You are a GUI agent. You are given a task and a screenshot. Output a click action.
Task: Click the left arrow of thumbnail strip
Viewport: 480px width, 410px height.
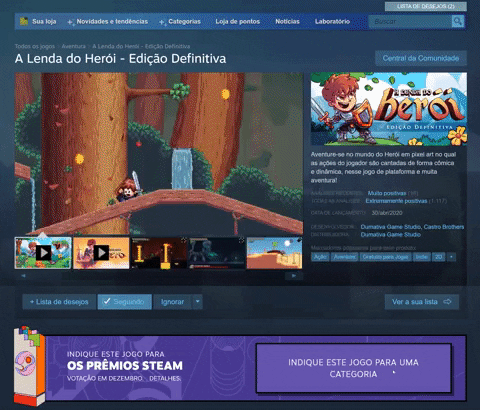pyautogui.click(x=23, y=276)
